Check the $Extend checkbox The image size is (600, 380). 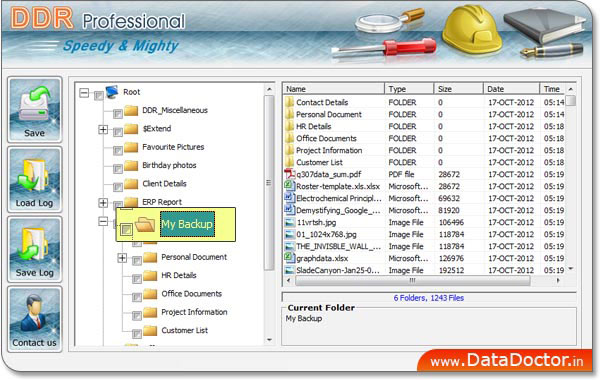click(118, 132)
